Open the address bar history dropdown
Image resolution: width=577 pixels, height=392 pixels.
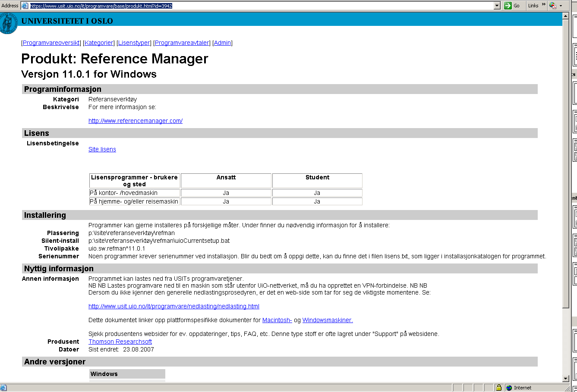coord(497,6)
